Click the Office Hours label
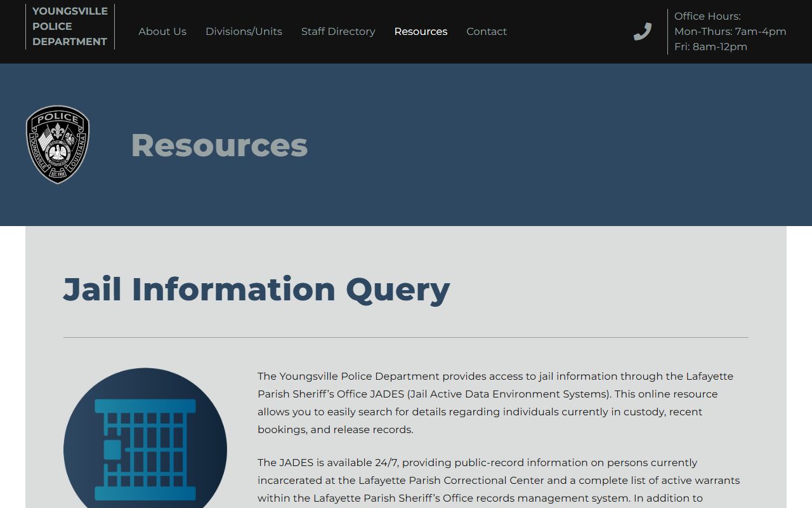812x508 pixels. 707,17
